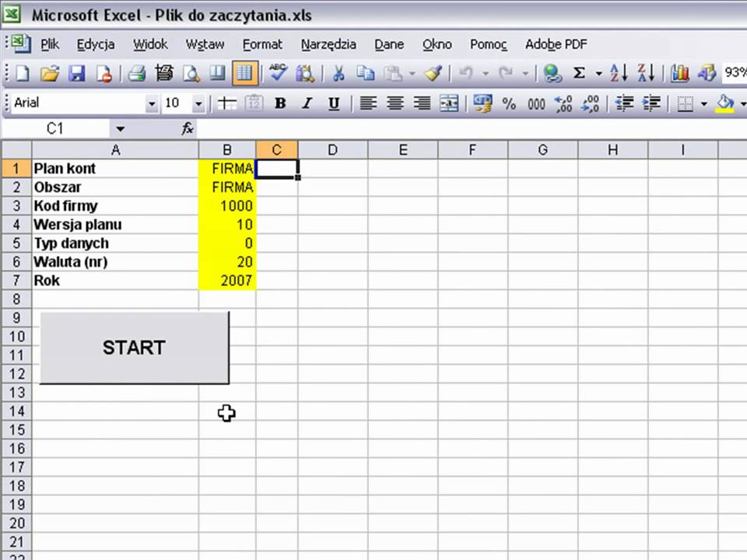Increase decimal places

point(563,103)
